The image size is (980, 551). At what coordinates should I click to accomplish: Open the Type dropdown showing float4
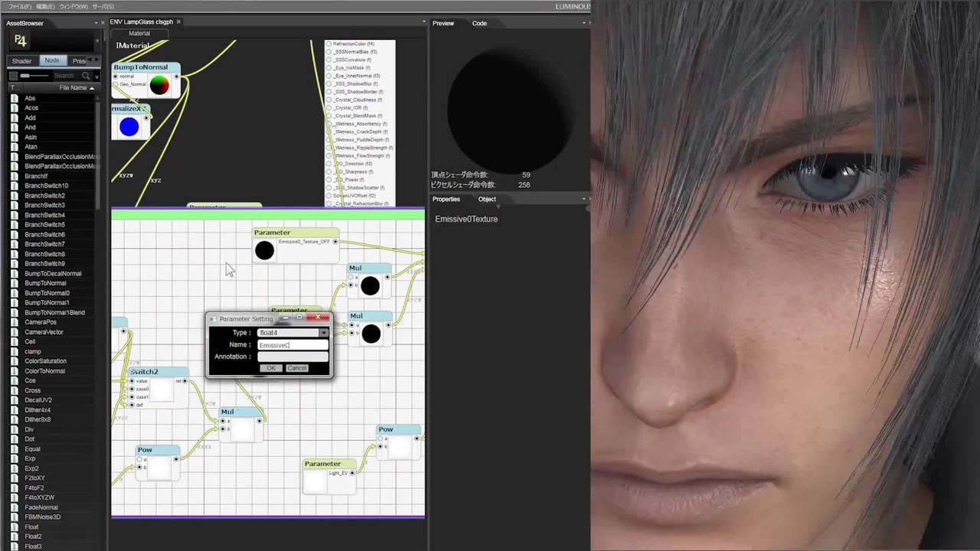click(324, 333)
